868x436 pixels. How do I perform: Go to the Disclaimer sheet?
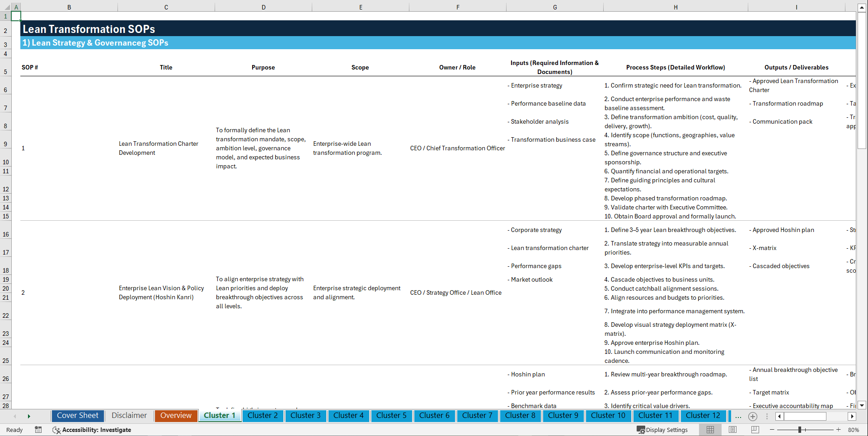point(129,416)
